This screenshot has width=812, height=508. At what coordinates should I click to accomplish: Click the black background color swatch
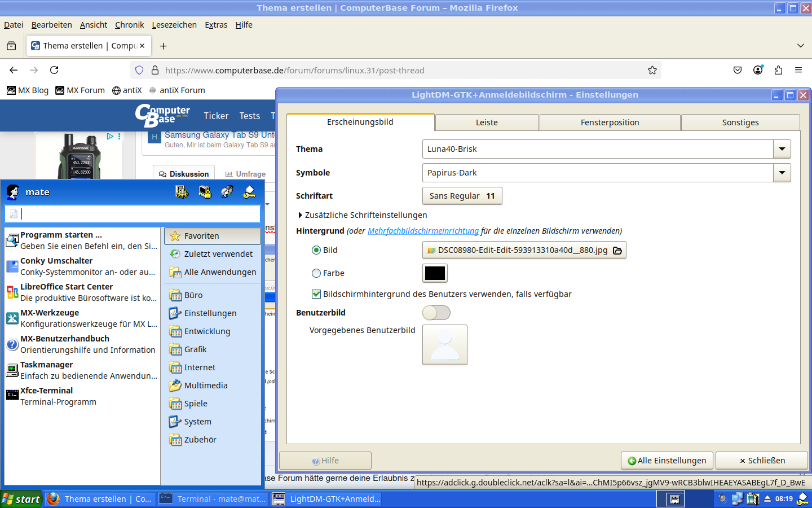pos(435,273)
